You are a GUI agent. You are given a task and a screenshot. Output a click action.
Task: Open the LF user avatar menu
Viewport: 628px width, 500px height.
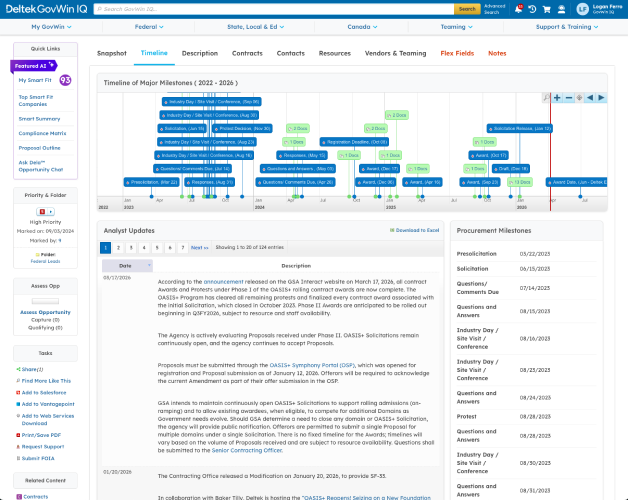(x=582, y=9)
